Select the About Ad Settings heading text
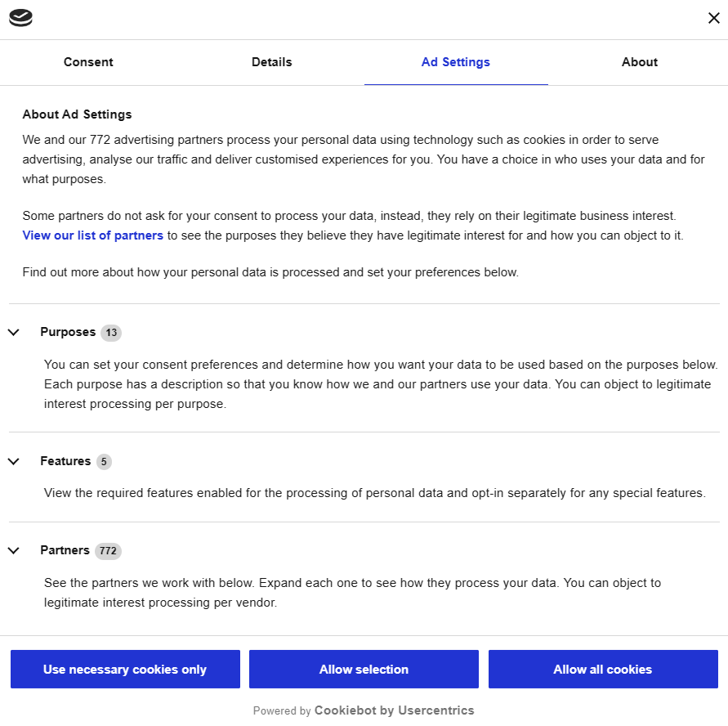Image resolution: width=728 pixels, height=726 pixels. click(x=78, y=114)
